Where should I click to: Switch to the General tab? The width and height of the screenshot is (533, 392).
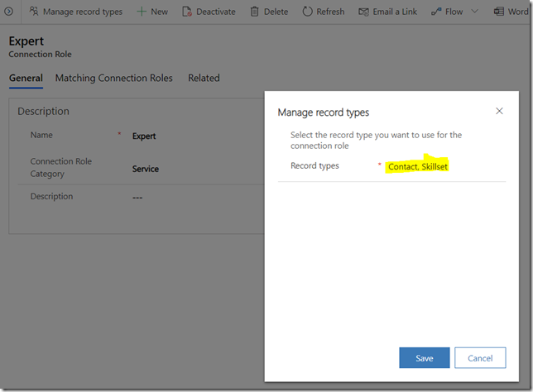pos(26,78)
